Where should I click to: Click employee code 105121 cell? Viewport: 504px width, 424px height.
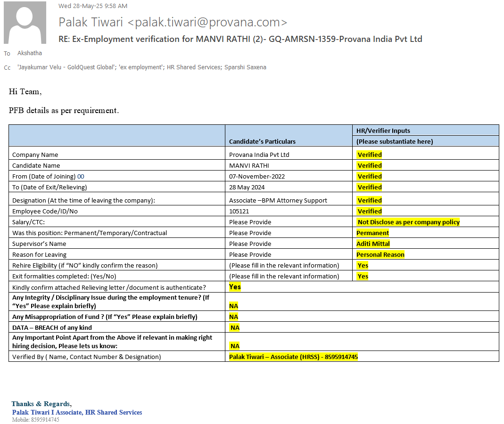[x=239, y=211]
